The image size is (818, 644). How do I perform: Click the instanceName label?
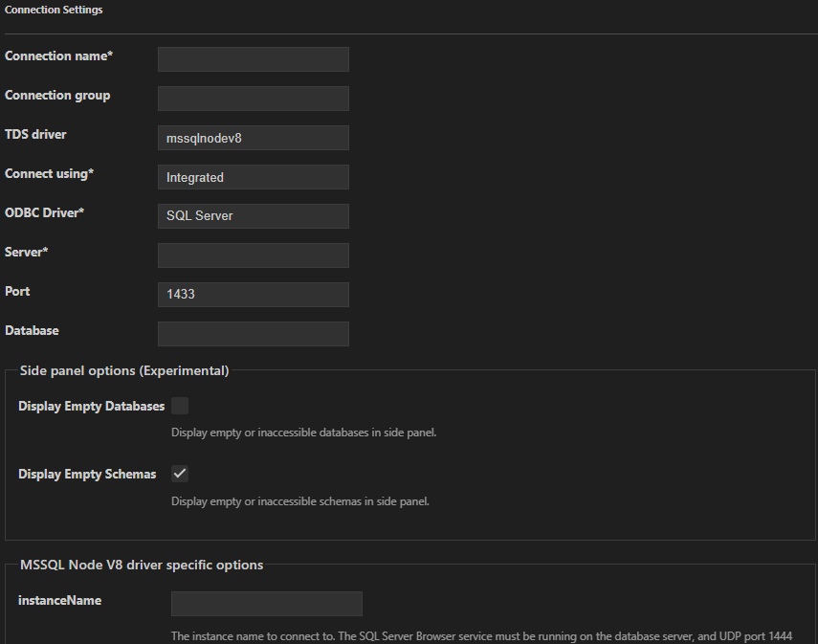pyautogui.click(x=60, y=601)
